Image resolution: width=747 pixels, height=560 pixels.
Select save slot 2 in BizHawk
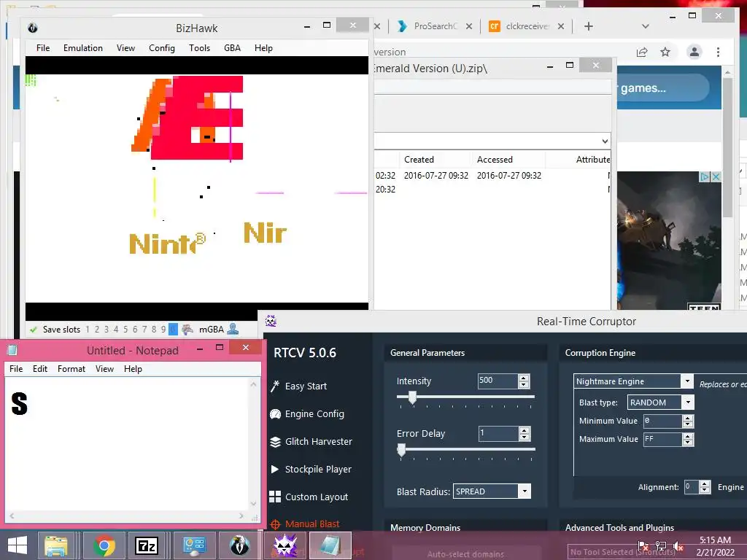tap(97, 329)
